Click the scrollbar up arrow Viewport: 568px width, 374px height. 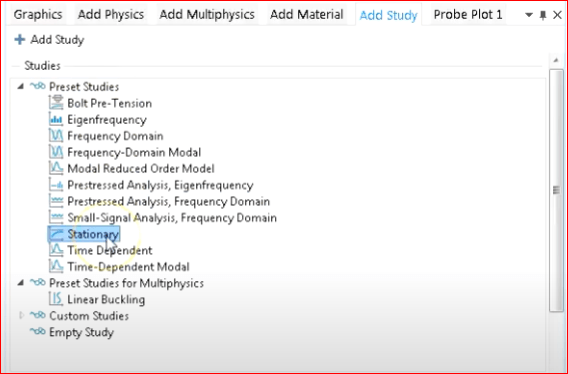556,60
